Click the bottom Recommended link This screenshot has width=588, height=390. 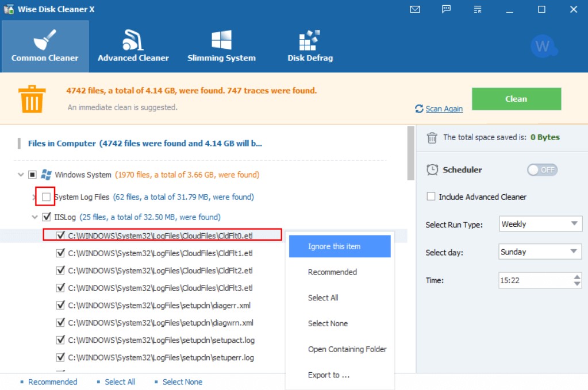coord(52,382)
